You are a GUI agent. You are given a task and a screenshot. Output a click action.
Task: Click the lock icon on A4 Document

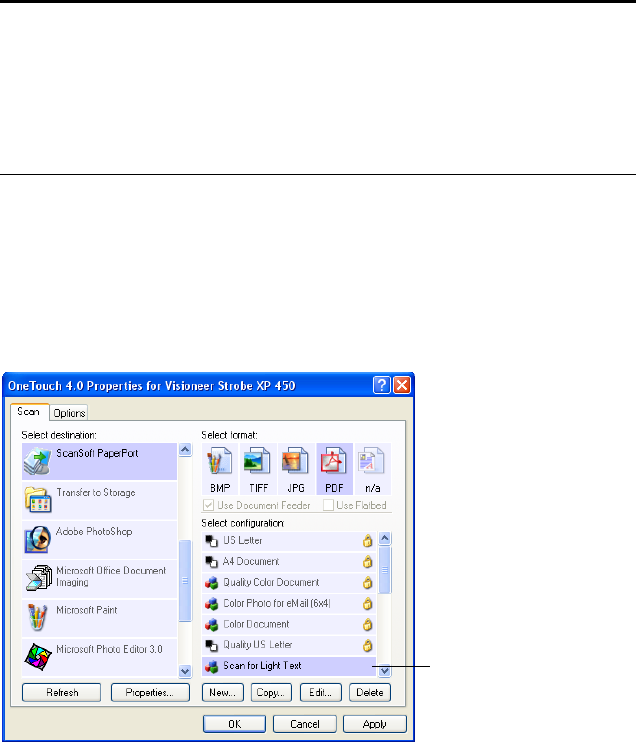pyautogui.click(x=367, y=562)
